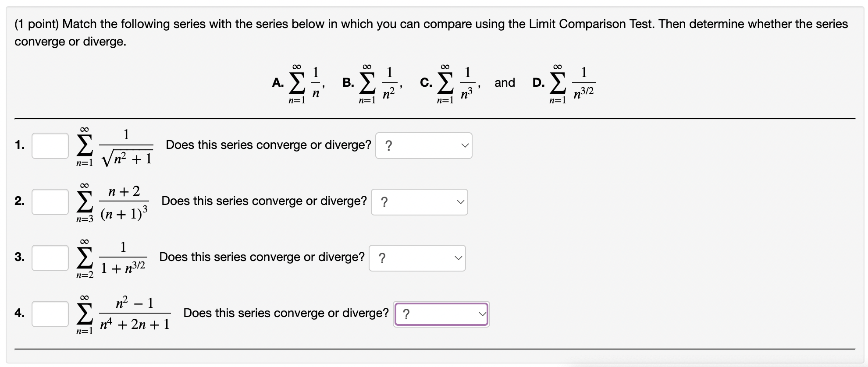Click the answer box for series 3
This screenshot has width=868, height=367.
click(50, 258)
